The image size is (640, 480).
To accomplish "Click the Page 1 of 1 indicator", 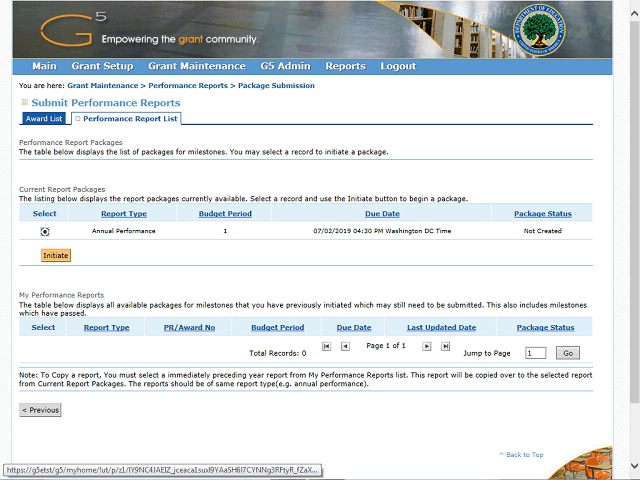I will [x=386, y=346].
